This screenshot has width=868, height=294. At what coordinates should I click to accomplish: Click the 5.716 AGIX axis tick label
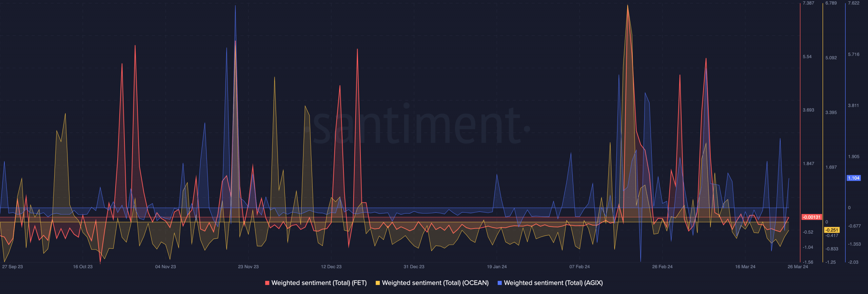point(854,54)
